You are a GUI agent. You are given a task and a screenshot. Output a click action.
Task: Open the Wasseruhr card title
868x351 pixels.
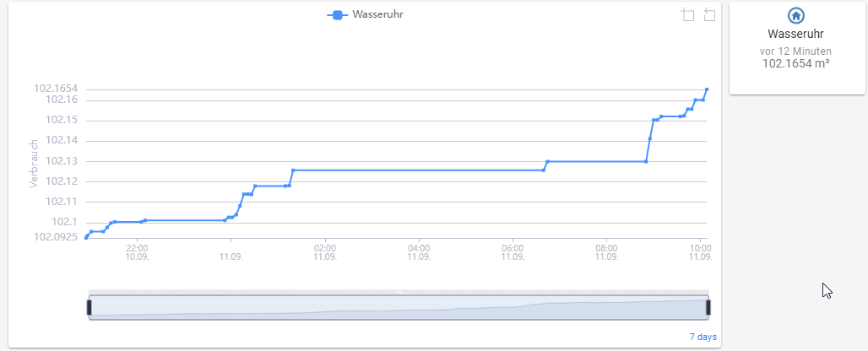[795, 35]
